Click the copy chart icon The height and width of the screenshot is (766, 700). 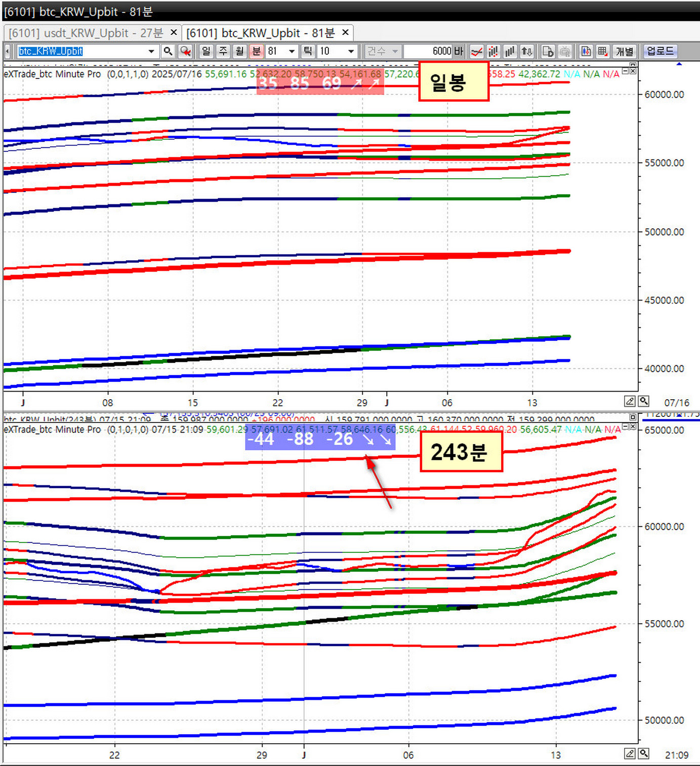548,51
